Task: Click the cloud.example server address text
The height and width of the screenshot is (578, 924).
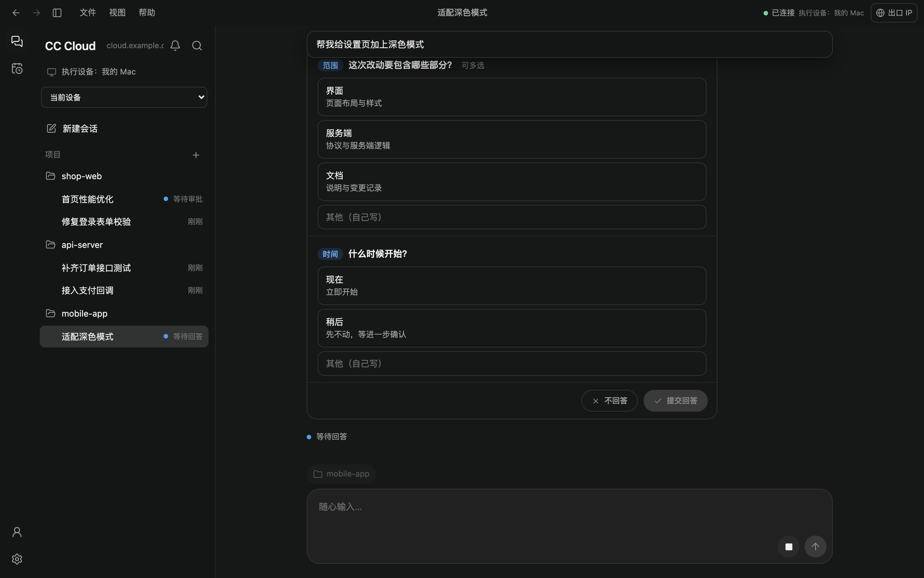Action: pyautogui.click(x=135, y=46)
